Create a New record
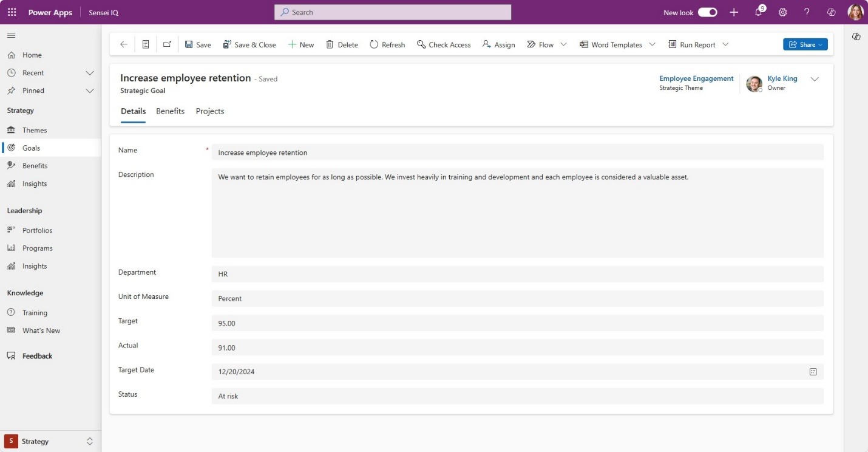 point(301,44)
